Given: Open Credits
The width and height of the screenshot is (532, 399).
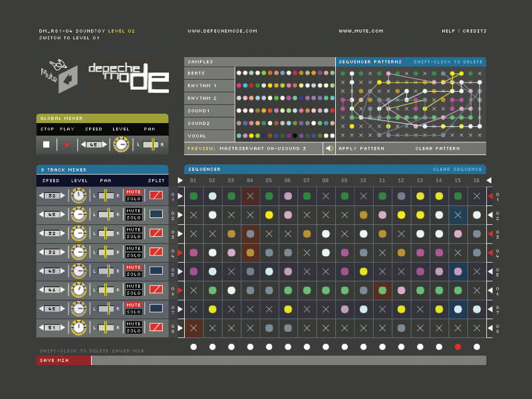Looking at the screenshot, I should (474, 31).
